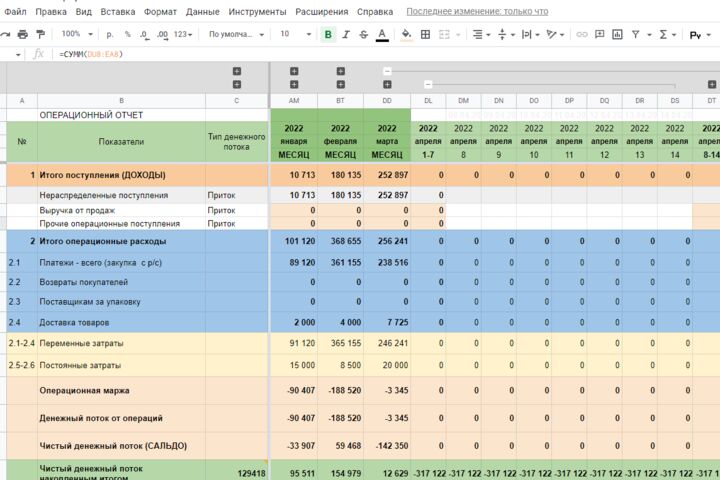Image resolution: width=720 pixels, height=480 pixels.
Task: Open the Формат menu
Action: click(x=160, y=11)
